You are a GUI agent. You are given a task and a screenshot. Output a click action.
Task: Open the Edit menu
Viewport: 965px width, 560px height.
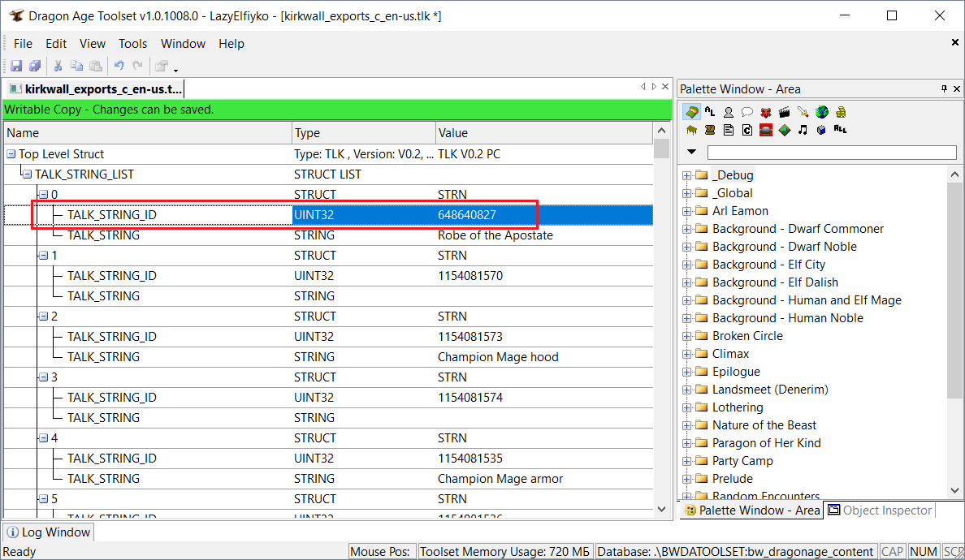point(56,44)
